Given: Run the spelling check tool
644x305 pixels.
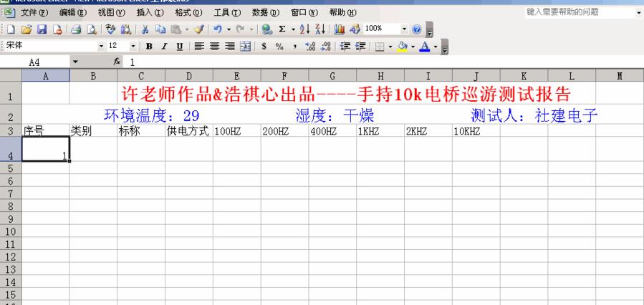Looking at the screenshot, I should click(x=110, y=29).
